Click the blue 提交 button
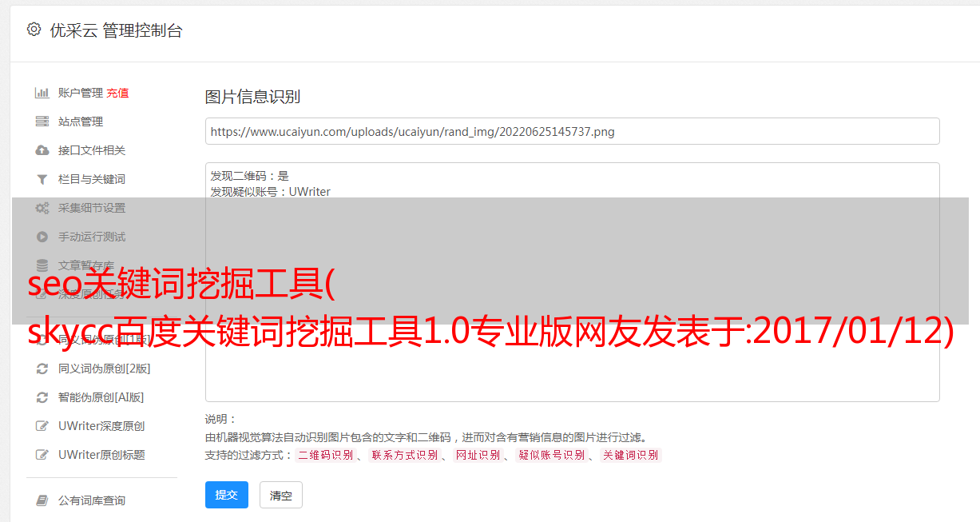980x522 pixels. 227,495
